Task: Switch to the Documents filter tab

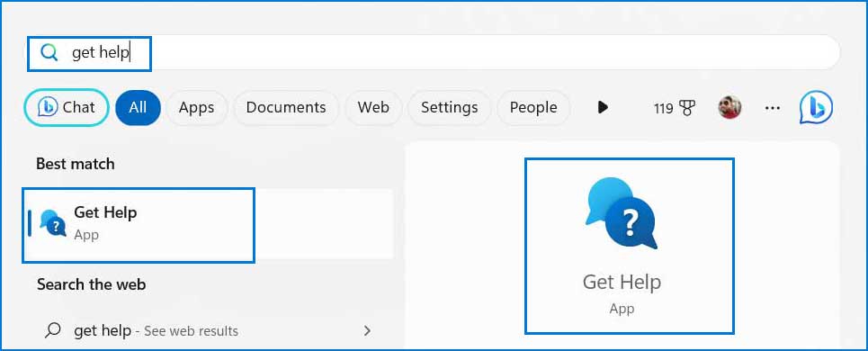Action: [x=286, y=107]
